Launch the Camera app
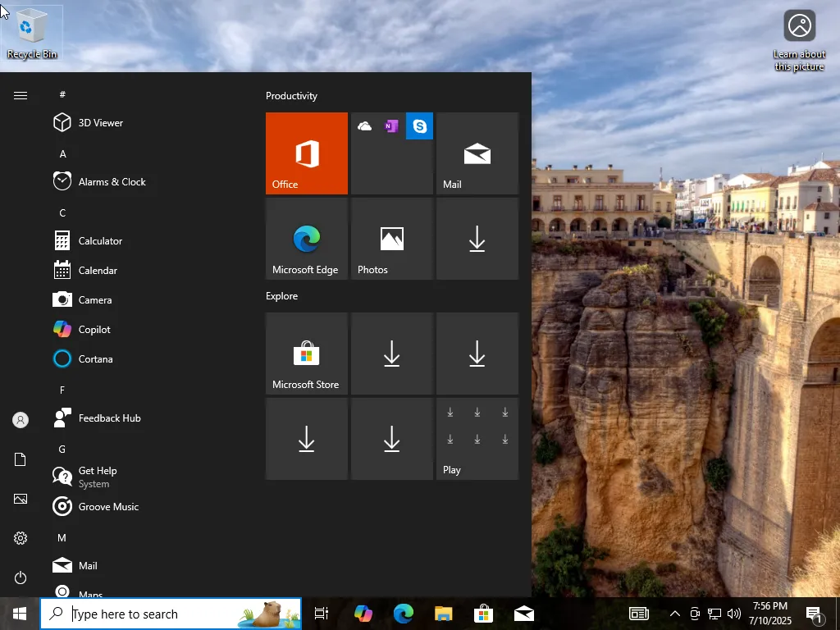This screenshot has height=630, width=840. tap(144, 299)
